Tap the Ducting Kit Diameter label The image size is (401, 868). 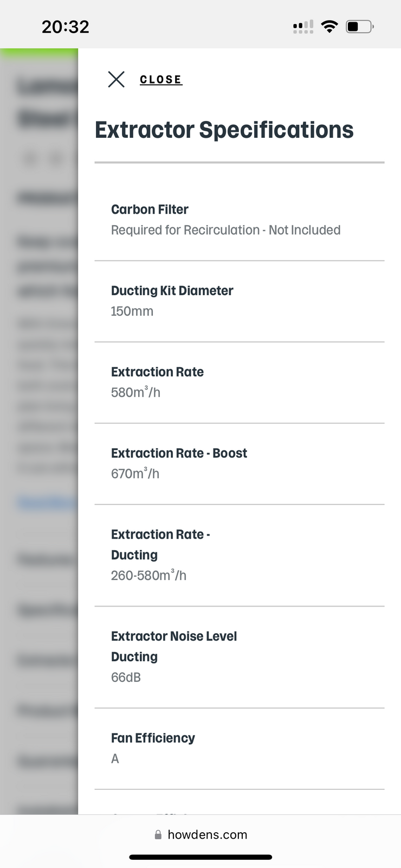click(x=172, y=291)
